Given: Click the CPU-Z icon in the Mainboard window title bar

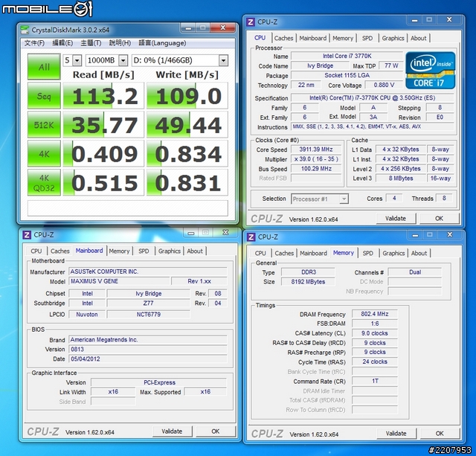Looking at the screenshot, I should [x=27, y=234].
